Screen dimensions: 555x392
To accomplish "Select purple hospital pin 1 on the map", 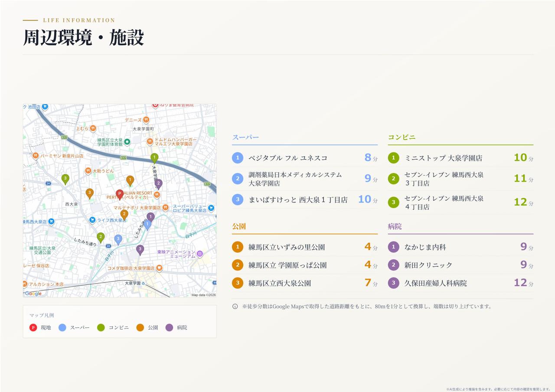I will (150, 217).
